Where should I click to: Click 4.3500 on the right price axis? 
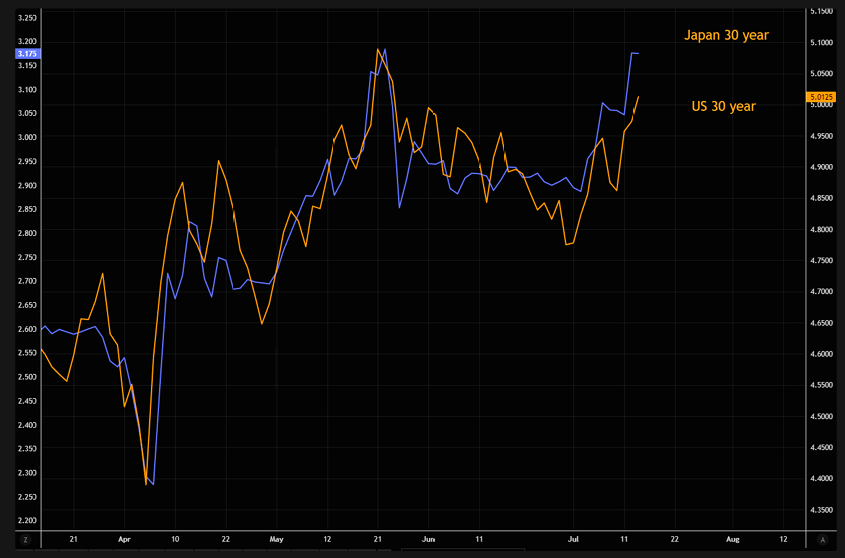tap(821, 510)
